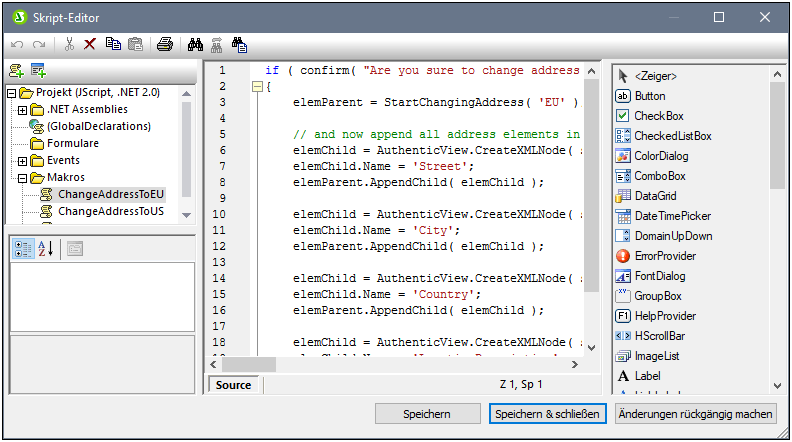
Task: Toggle alphabetical sorting in properties panel
Action: [x=46, y=249]
